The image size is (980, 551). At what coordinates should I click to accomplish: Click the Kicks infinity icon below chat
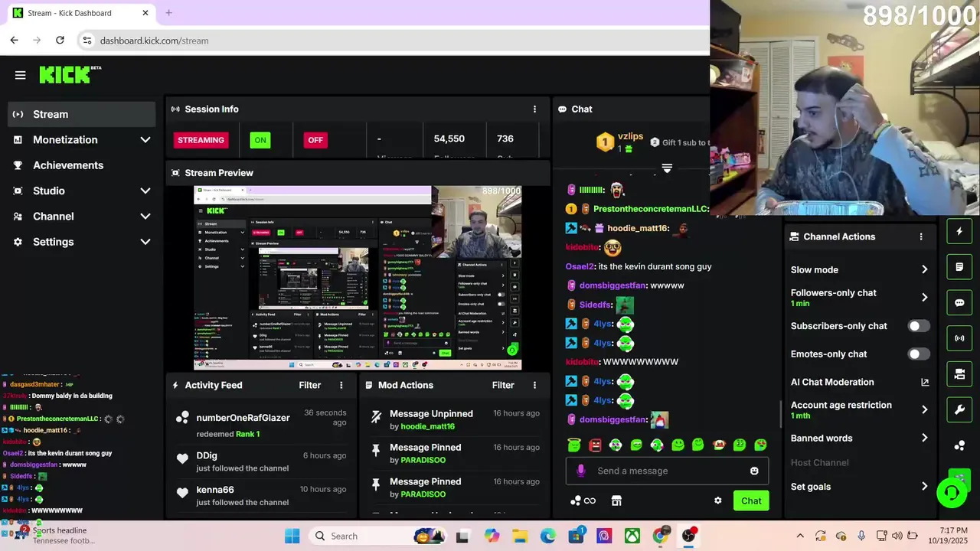click(583, 500)
